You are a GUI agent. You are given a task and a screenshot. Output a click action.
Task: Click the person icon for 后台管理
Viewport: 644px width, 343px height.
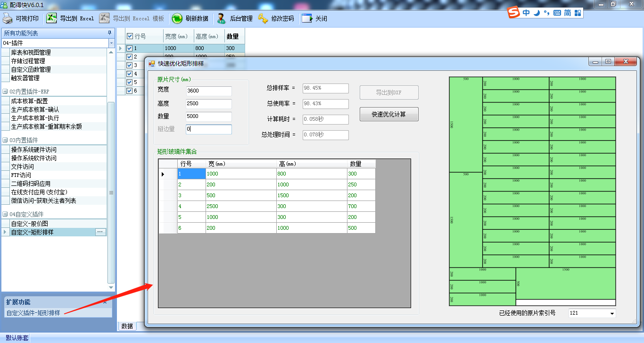tap(221, 18)
